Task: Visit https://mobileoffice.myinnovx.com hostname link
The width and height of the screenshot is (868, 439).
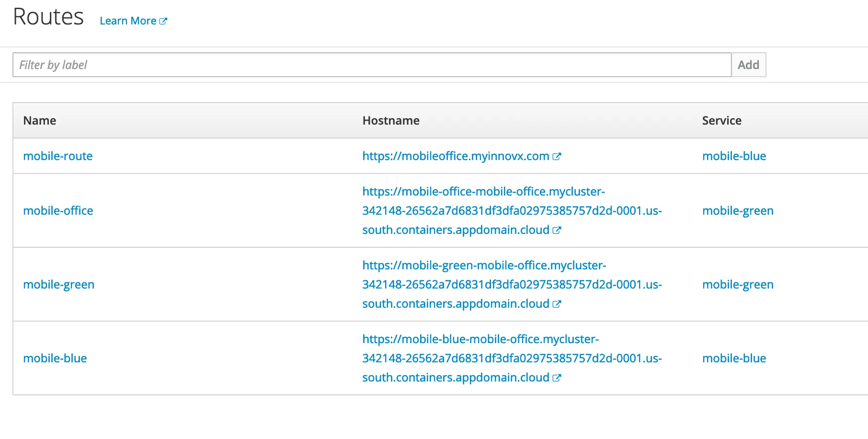Action: (456, 156)
